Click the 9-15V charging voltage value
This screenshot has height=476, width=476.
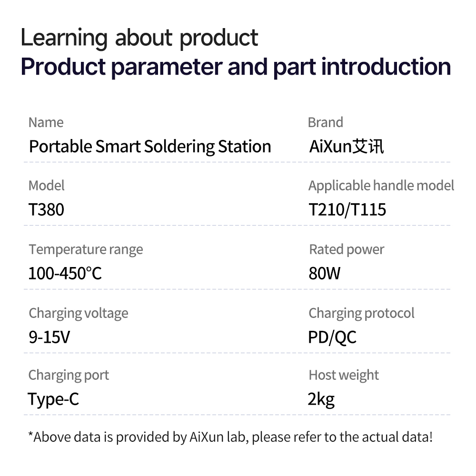[x=49, y=337]
